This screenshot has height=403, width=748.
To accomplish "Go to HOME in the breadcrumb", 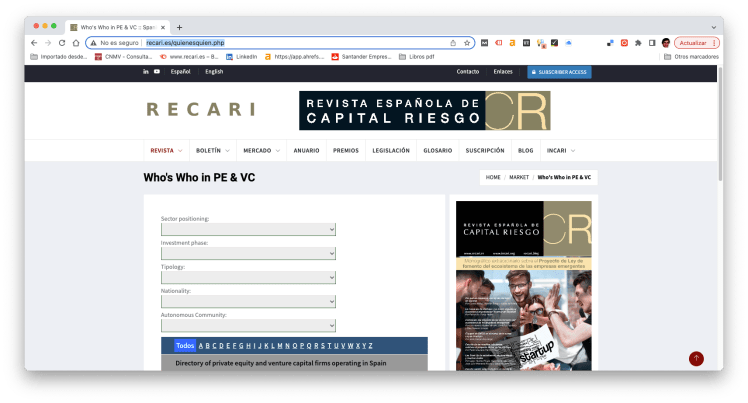I will pyautogui.click(x=493, y=177).
